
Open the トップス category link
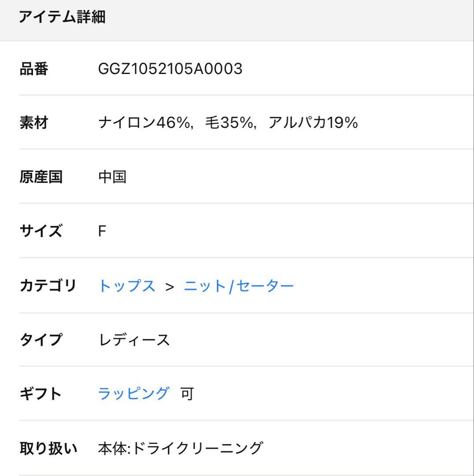[127, 286]
